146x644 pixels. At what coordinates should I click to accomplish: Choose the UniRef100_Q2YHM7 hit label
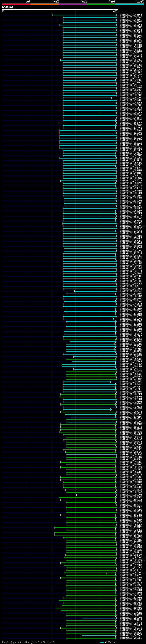click(x=131, y=87)
